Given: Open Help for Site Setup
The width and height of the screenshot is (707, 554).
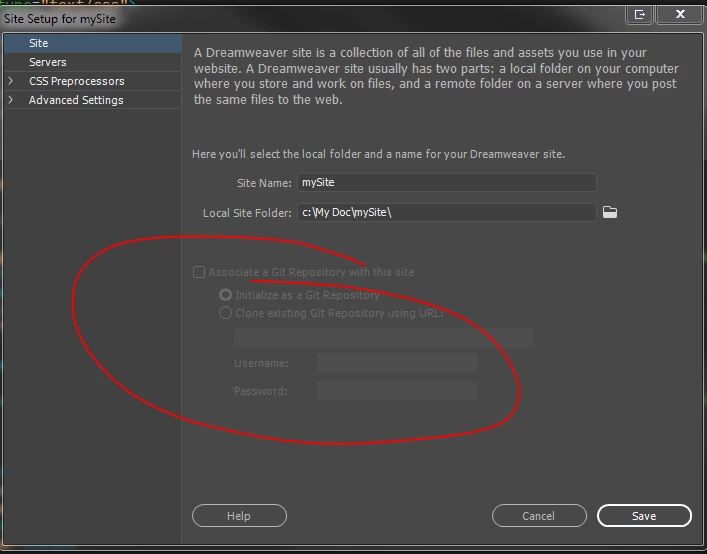Looking at the screenshot, I should [239, 516].
